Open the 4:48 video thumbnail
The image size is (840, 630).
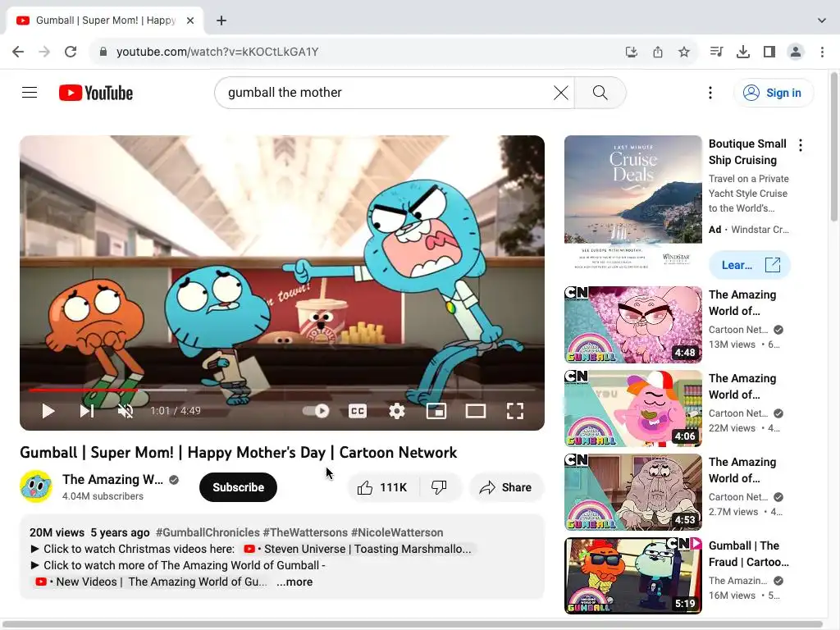(x=633, y=325)
